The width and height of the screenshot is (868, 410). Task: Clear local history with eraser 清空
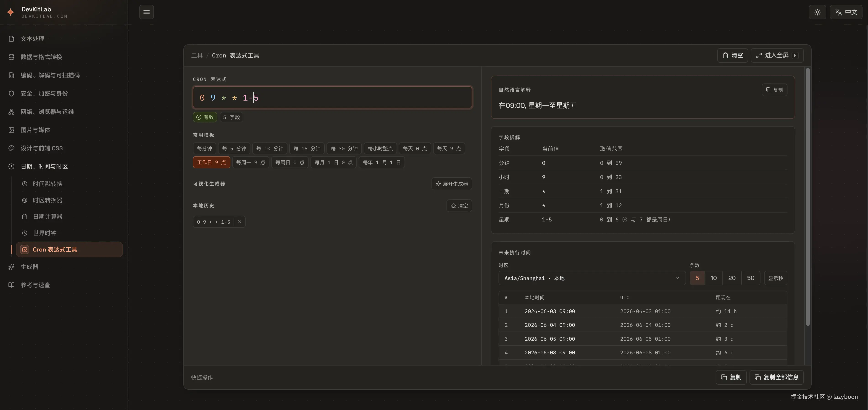click(x=459, y=206)
